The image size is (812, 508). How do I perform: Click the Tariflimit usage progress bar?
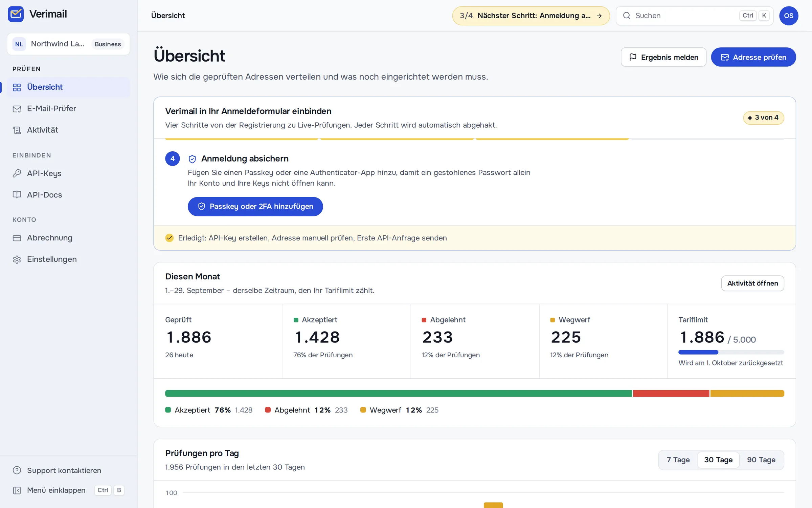tap(731, 352)
